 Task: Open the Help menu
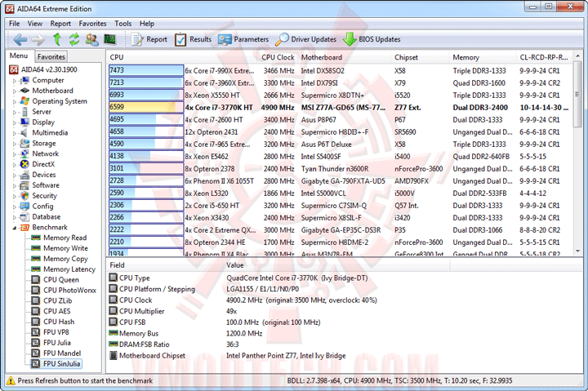pyautogui.click(x=147, y=24)
